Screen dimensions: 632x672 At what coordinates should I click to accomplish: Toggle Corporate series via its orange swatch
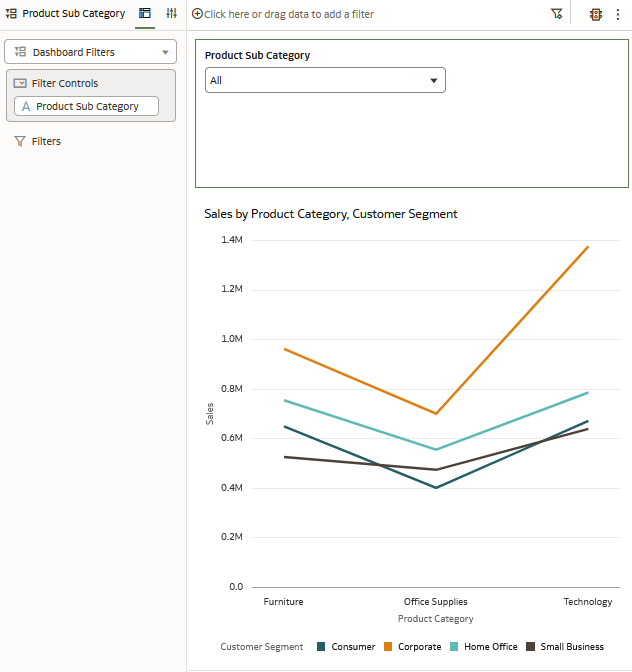[x=388, y=646]
